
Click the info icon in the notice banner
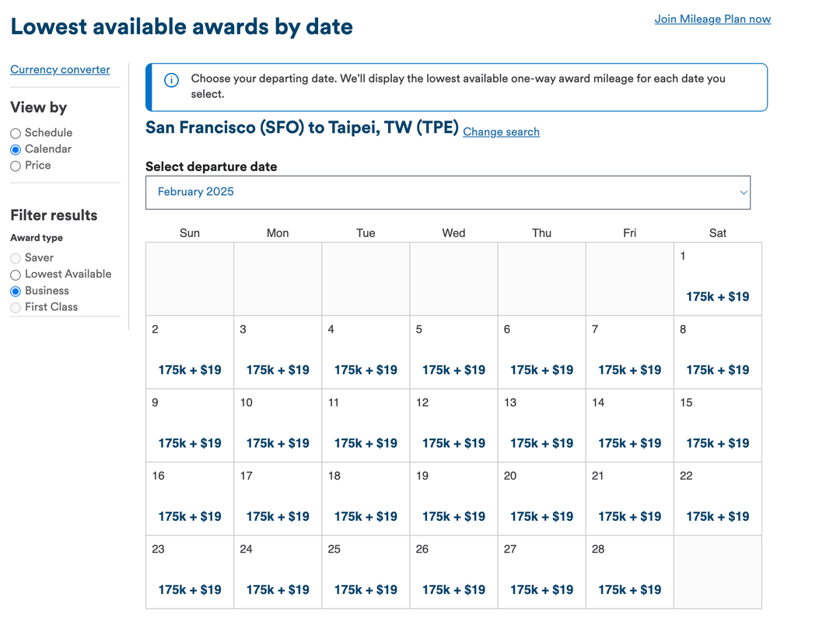coord(170,79)
